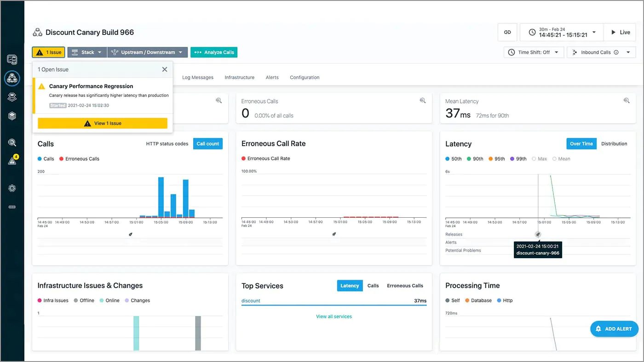Switch to the Infrastructure tab
644x362 pixels.
[239, 77]
